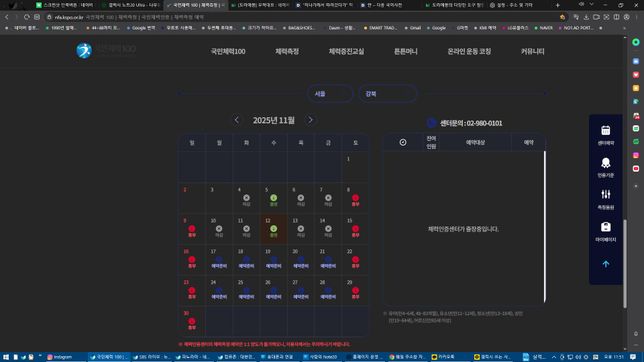The image size is (644, 362).
Task: Go to the next month in calendar
Action: pyautogui.click(x=310, y=120)
